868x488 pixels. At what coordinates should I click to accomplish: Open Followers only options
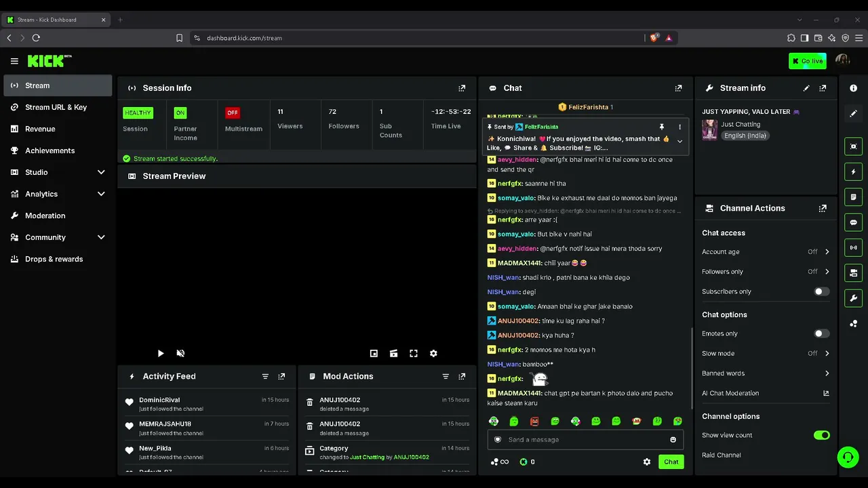766,271
